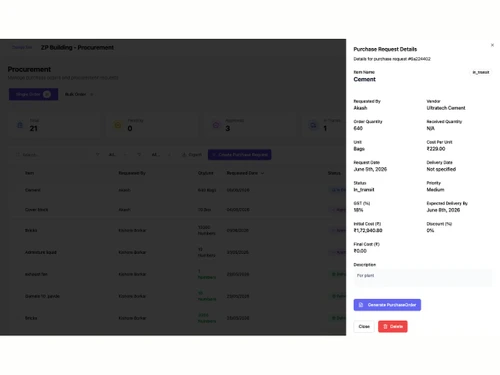Image resolution: width=500 pixels, height=375 pixels.
Task: Click the Export button
Action: pyautogui.click(x=192, y=155)
